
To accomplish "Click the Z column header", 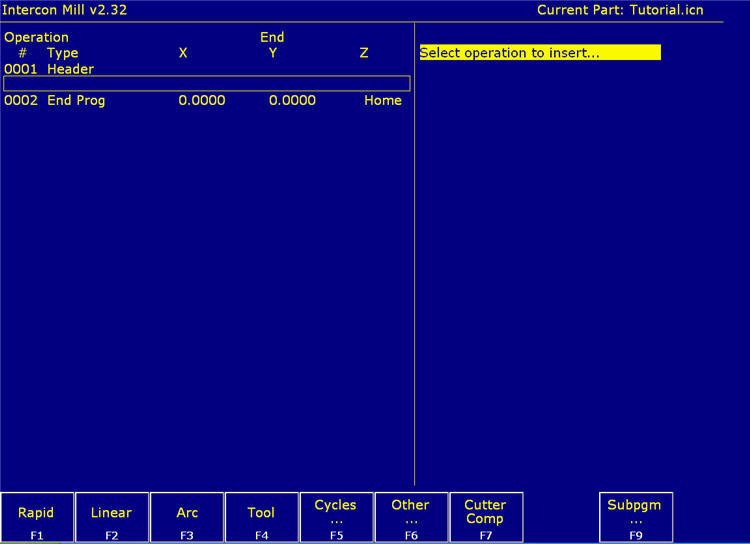I will (x=363, y=53).
